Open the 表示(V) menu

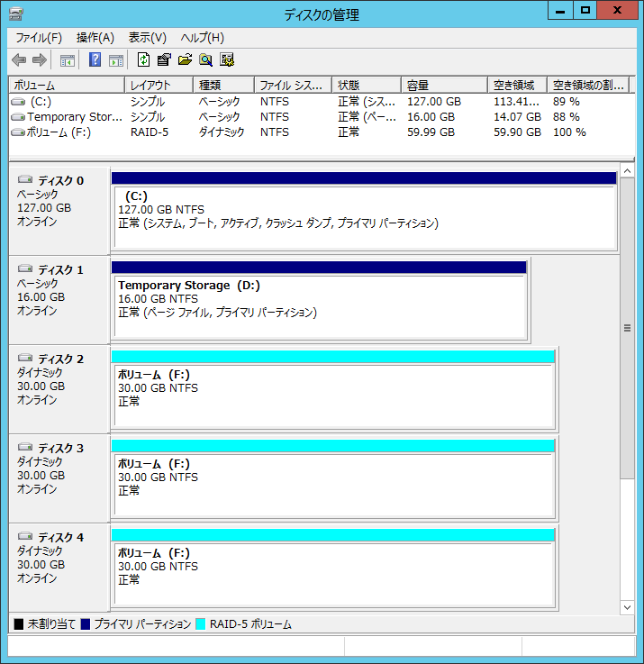tap(148, 38)
